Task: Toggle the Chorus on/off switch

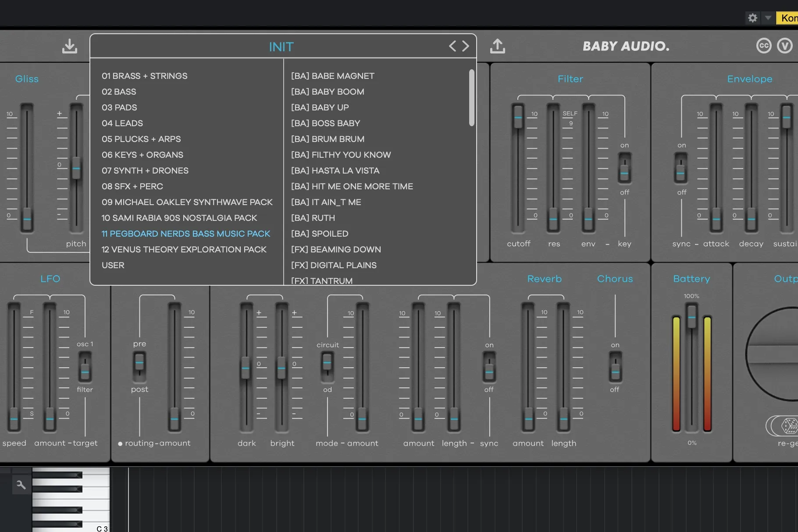Action: (x=615, y=368)
